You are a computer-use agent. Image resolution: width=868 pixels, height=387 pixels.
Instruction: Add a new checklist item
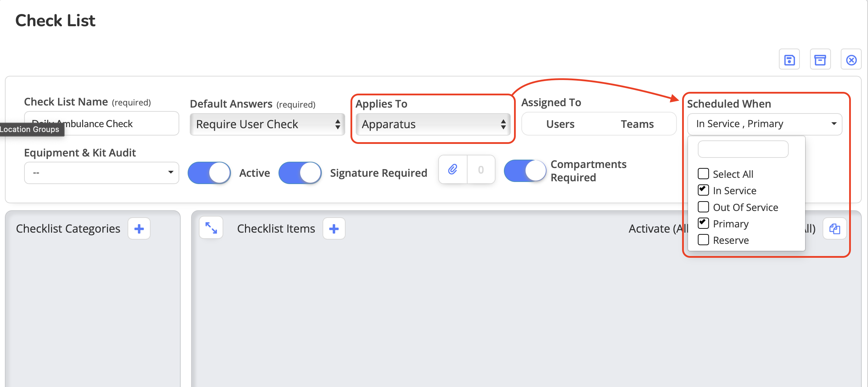[x=334, y=229]
